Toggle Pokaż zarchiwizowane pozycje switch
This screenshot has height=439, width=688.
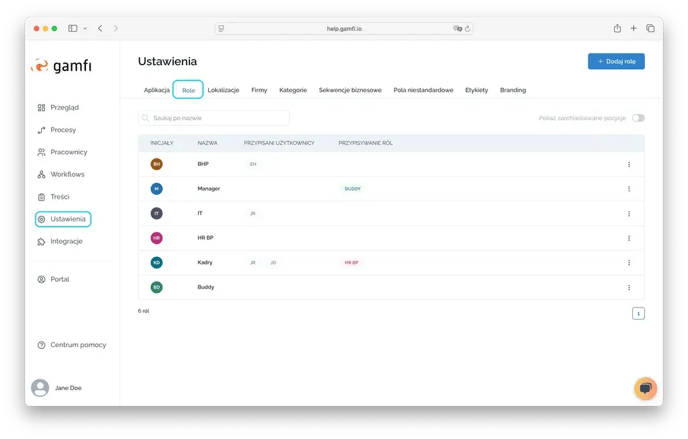coord(638,118)
